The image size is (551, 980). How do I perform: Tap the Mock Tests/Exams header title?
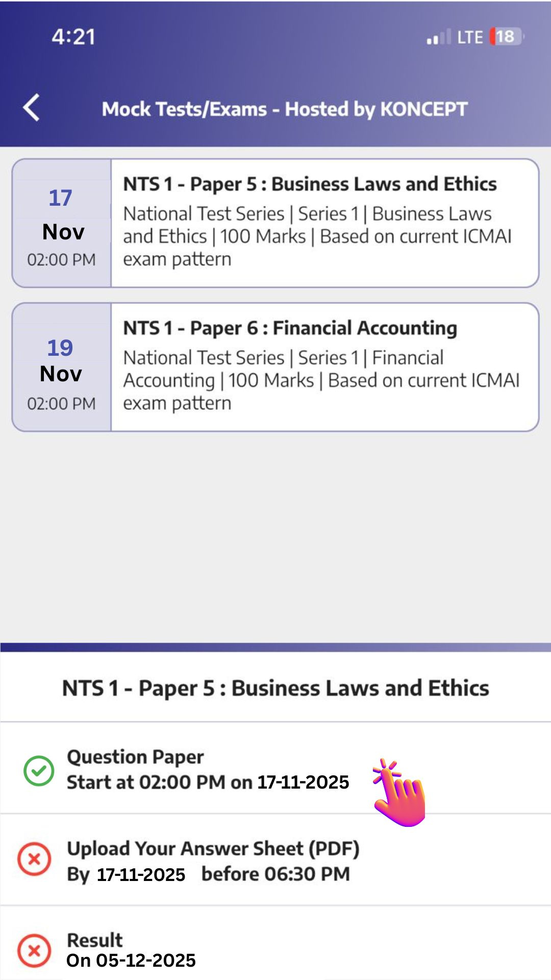[x=284, y=109]
